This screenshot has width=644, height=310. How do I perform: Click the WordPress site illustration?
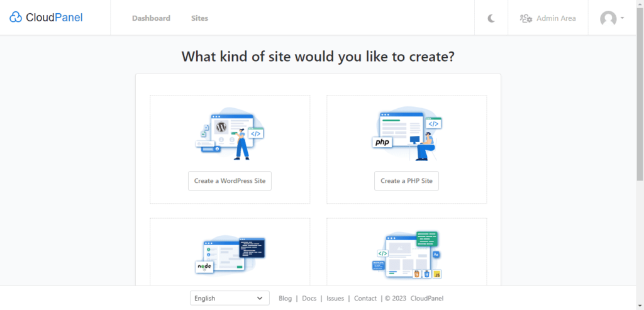(x=230, y=133)
